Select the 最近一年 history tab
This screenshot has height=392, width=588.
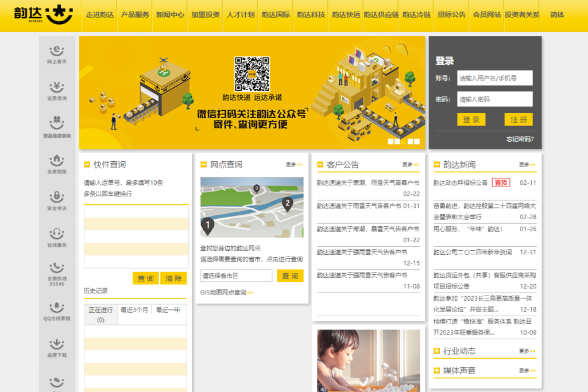tap(168, 310)
